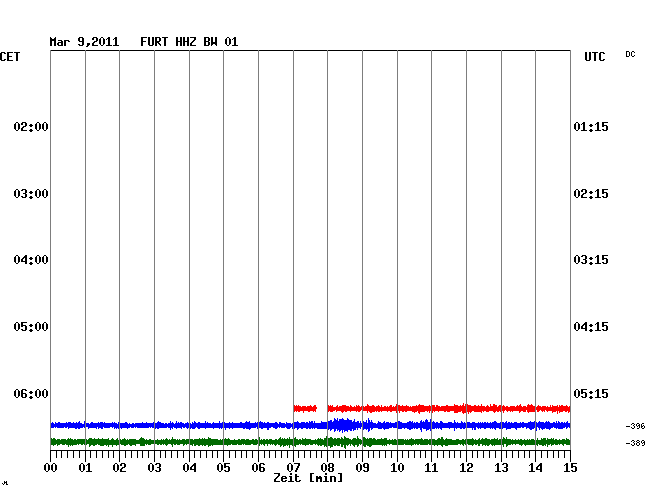Screen dimensions: 650x494
Task: Click the DC offset value -396
Action: [635, 426]
